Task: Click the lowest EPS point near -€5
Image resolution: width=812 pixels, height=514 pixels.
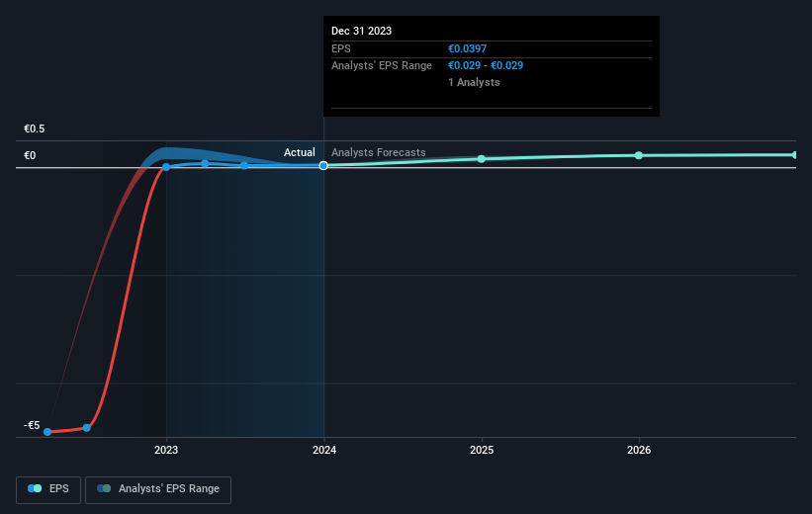Action: 47,432
